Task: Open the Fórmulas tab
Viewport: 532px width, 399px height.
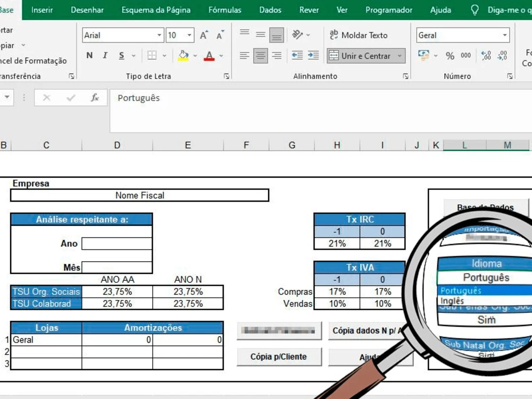Action: pos(225,10)
